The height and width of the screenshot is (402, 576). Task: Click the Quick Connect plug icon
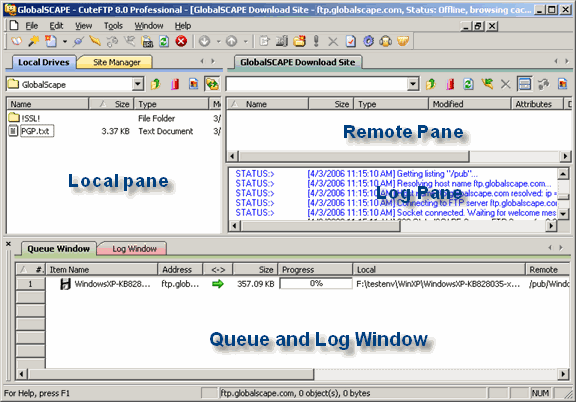tap(78, 41)
